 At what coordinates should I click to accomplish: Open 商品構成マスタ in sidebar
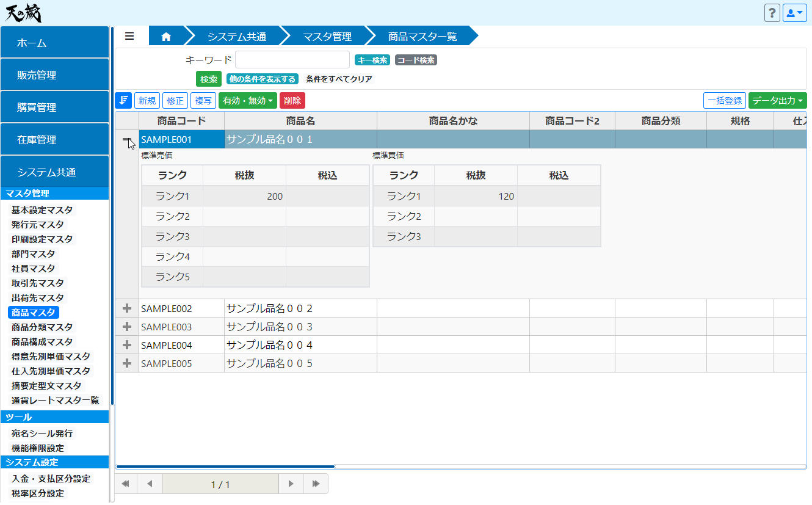click(42, 341)
